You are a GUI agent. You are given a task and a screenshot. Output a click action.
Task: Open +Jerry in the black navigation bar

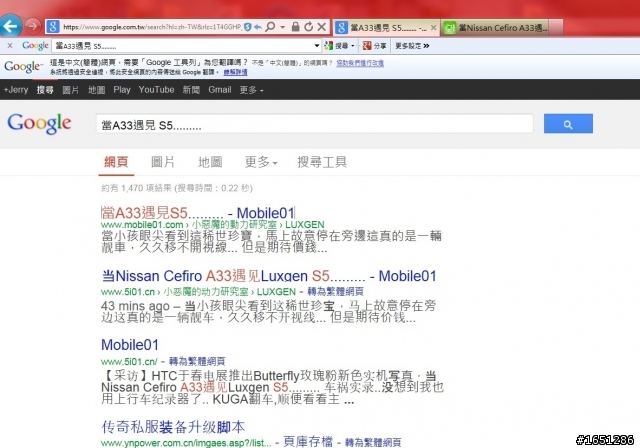click(16, 90)
